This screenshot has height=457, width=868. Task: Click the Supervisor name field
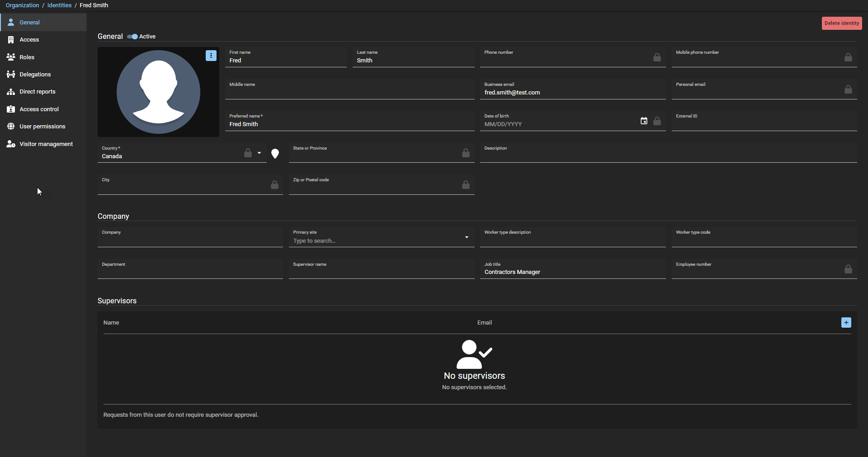pos(382,269)
